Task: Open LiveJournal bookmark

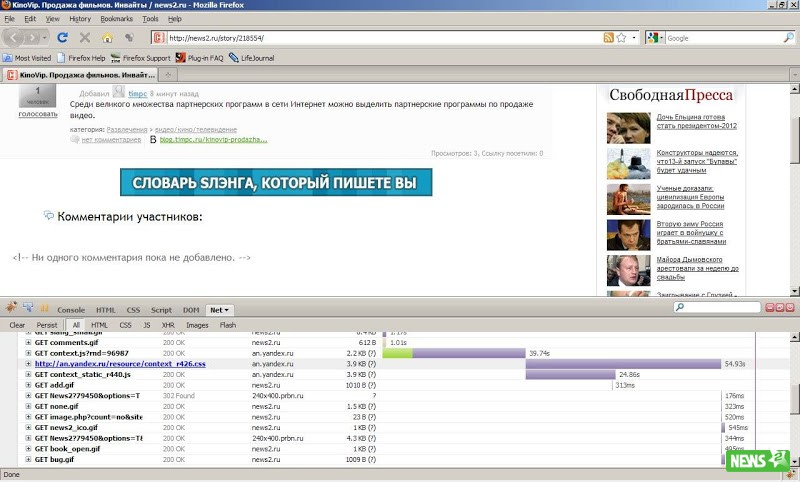Action: [x=252, y=58]
